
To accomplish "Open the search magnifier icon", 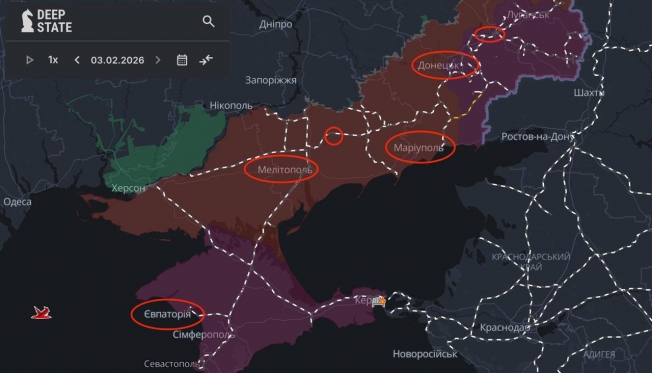I will point(208,21).
